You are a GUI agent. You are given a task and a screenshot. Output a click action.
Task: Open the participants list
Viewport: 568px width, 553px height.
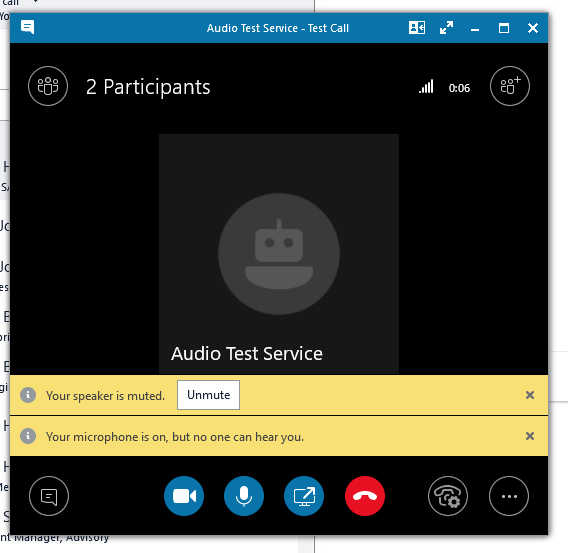click(x=48, y=86)
